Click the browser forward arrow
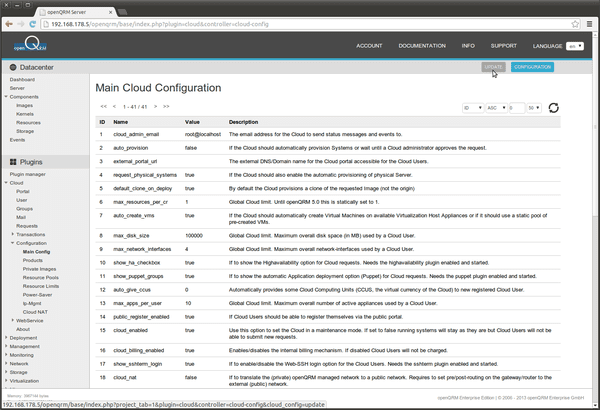Viewport: 600px width, 410px height. pos(21,24)
